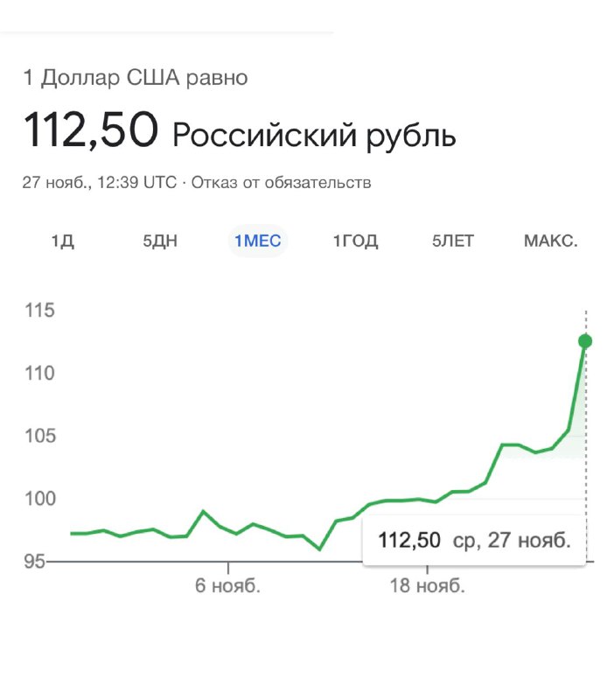Select the 1Д time range tab

coord(62,241)
